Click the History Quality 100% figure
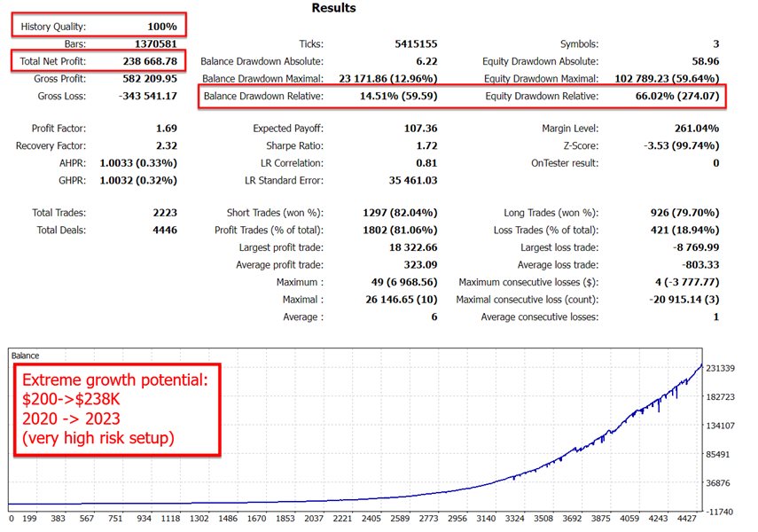The image size is (758, 532). 162,26
